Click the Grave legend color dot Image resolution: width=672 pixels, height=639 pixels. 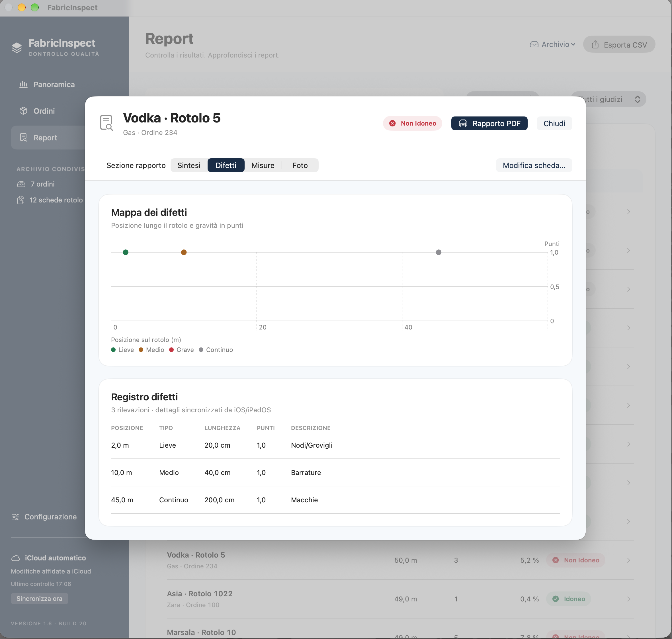coord(171,350)
